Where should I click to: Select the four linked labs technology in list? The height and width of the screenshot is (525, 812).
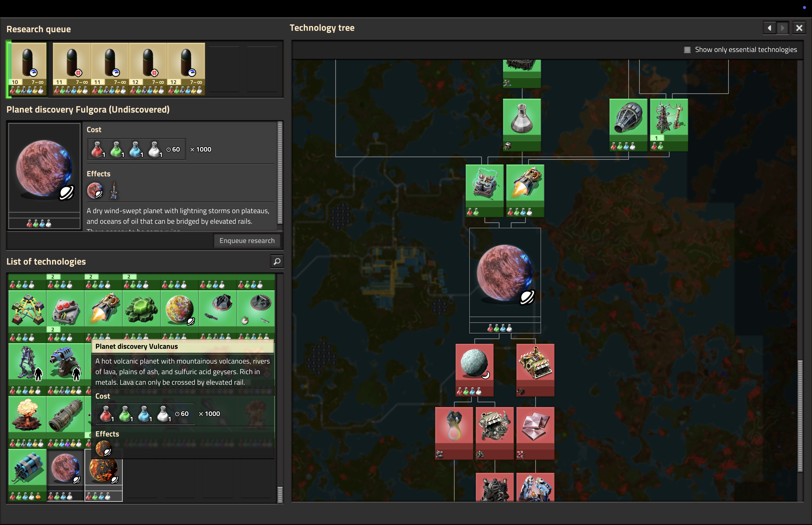pyautogui.click(x=27, y=316)
